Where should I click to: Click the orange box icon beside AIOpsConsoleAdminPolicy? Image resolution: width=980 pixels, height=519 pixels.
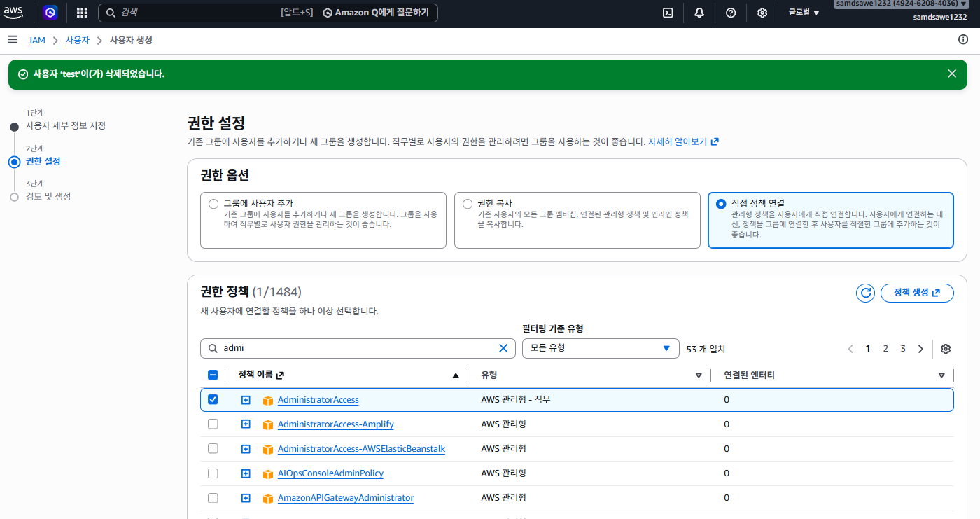pos(267,474)
